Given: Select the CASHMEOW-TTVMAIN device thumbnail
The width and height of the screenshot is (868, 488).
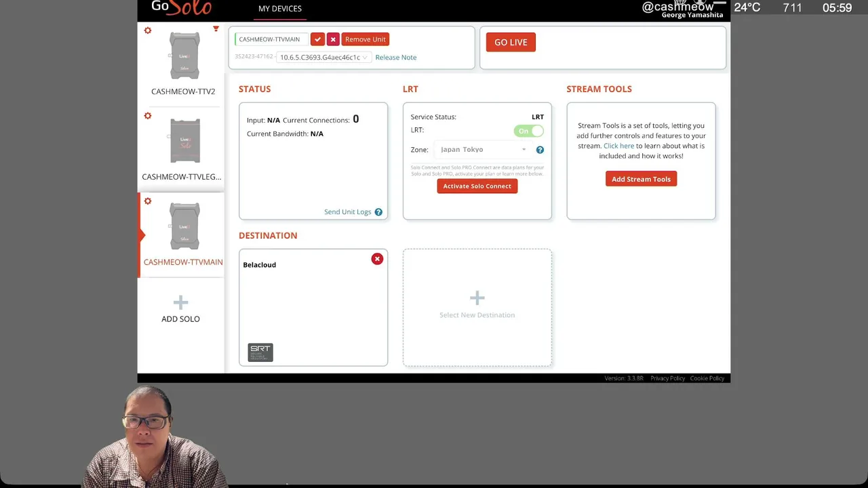Looking at the screenshot, I should tap(184, 227).
